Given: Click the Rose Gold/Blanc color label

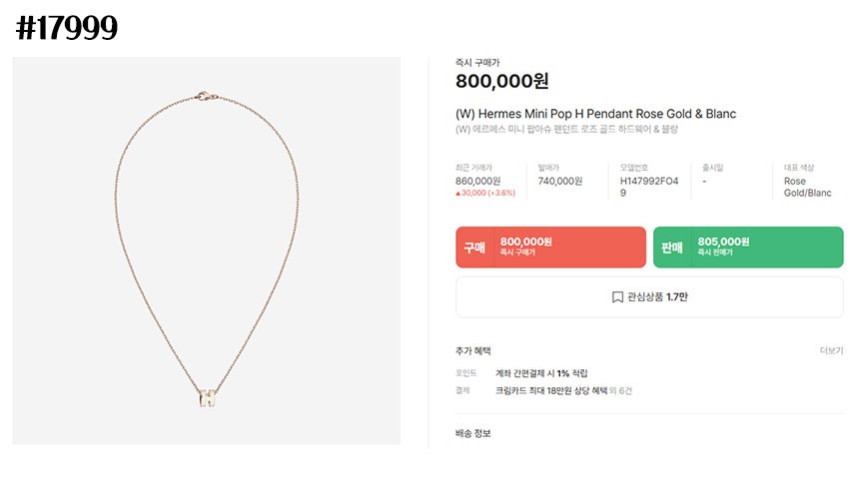Looking at the screenshot, I should click(807, 187).
